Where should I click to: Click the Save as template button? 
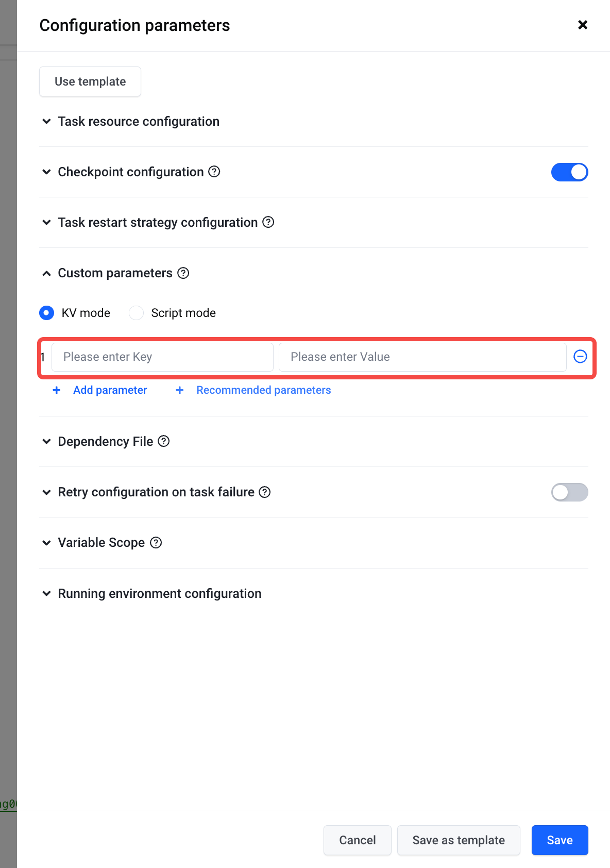point(459,840)
